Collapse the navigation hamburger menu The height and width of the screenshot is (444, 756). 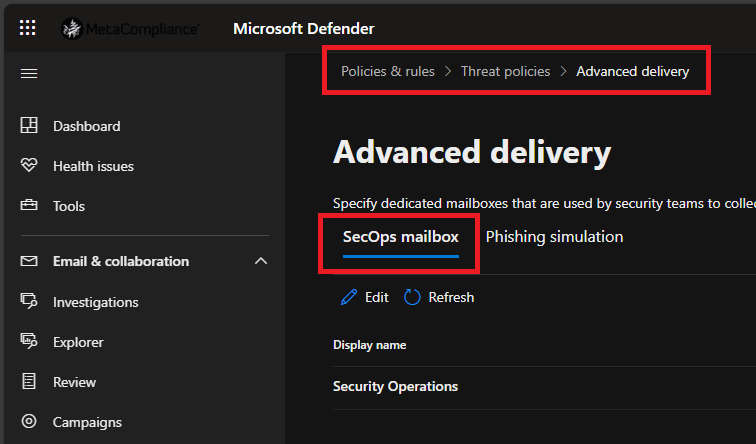coord(29,73)
